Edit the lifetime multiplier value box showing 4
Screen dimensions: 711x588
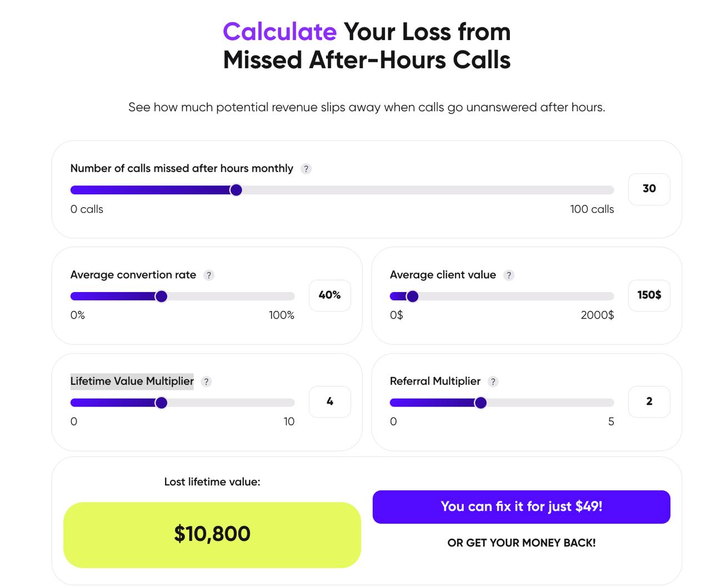[x=329, y=401]
